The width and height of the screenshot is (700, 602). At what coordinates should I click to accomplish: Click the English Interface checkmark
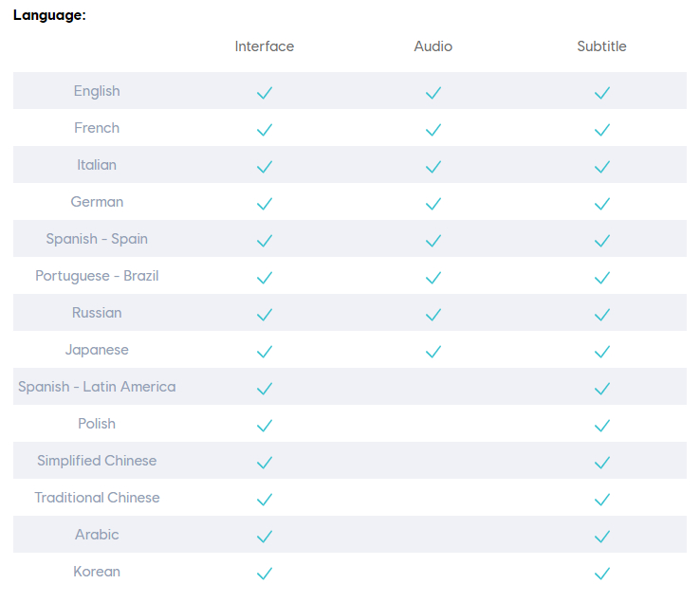[x=265, y=93]
